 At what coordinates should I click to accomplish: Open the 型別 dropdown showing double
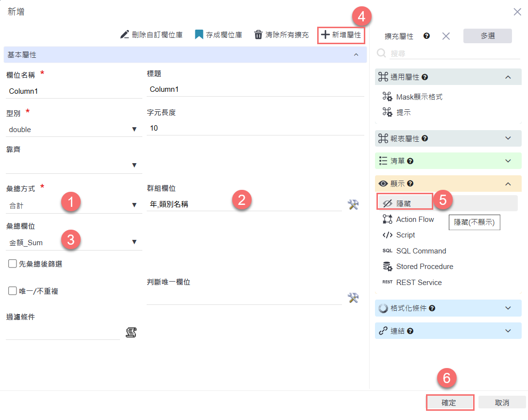pyautogui.click(x=73, y=130)
